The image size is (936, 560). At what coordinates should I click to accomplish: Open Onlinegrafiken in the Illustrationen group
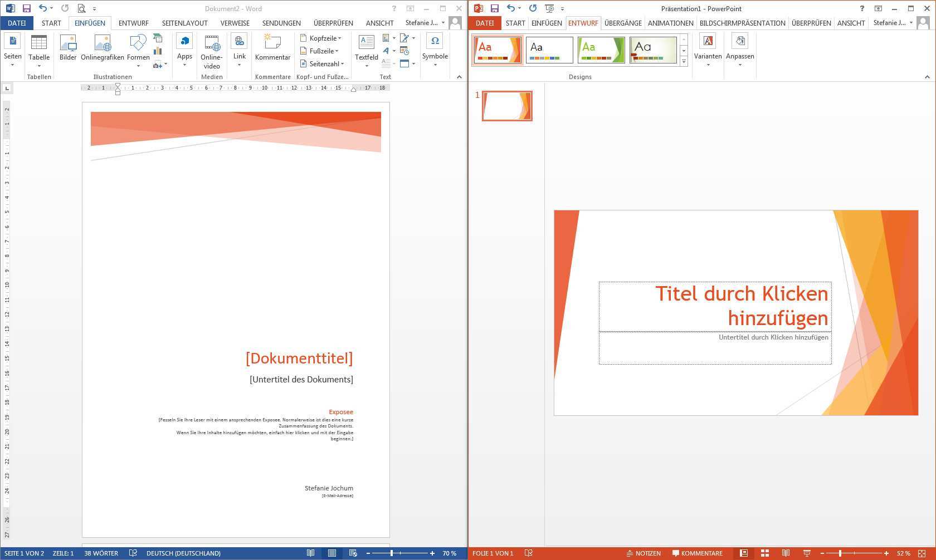pos(103,43)
